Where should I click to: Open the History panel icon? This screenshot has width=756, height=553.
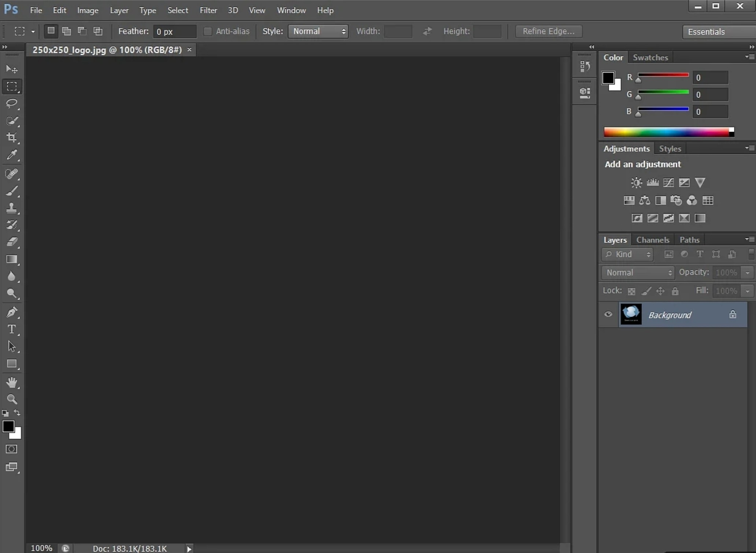click(585, 66)
